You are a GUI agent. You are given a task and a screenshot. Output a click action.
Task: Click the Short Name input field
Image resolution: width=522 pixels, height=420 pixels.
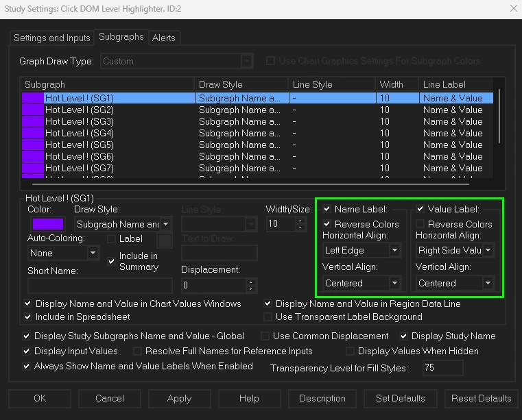click(x=99, y=285)
